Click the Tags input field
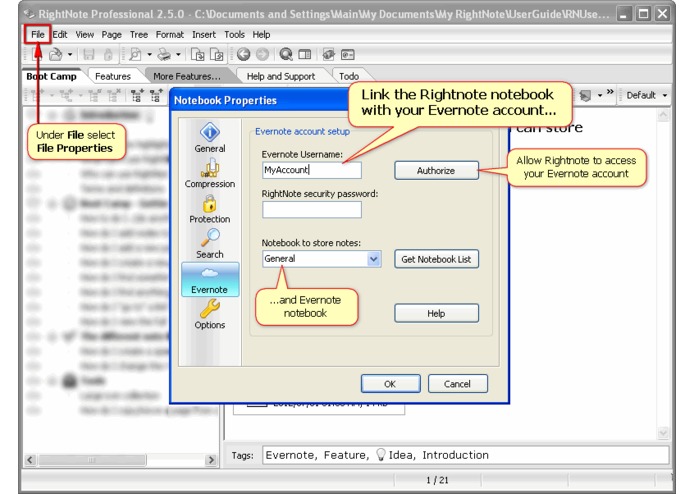 coord(465,455)
